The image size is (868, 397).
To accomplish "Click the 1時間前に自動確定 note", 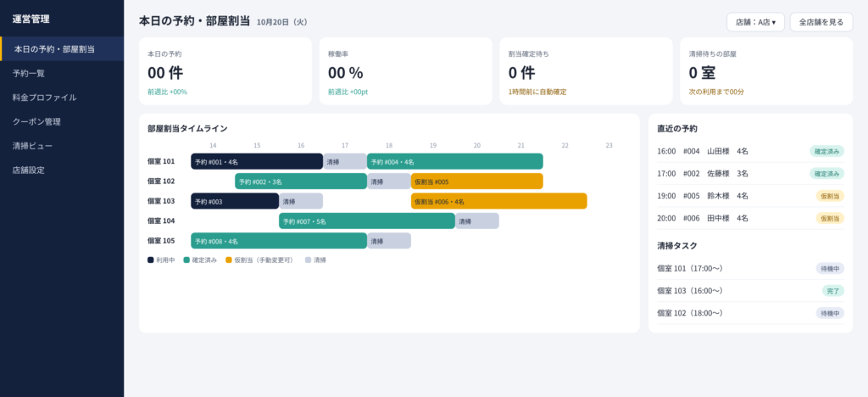I will point(537,92).
